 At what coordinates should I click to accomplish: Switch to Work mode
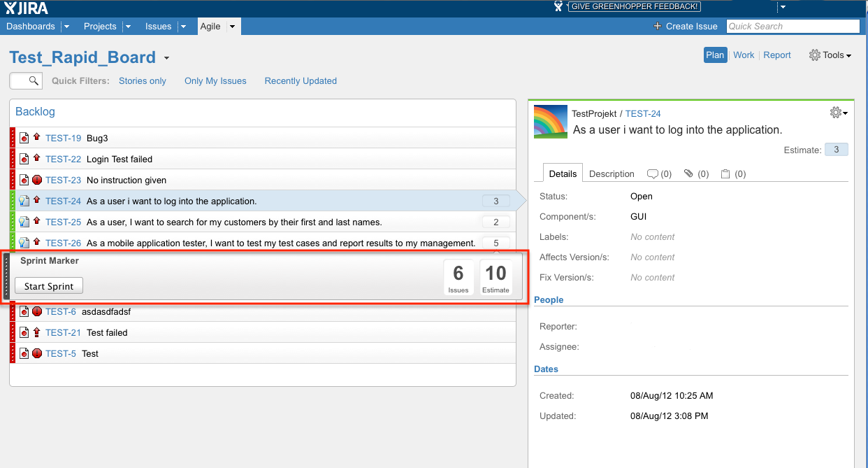coord(744,55)
